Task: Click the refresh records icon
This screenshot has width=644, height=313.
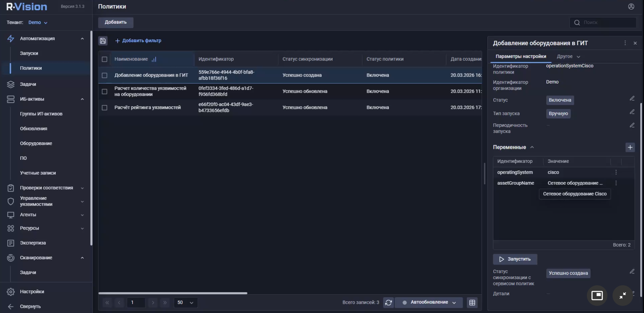Action: coord(389,302)
